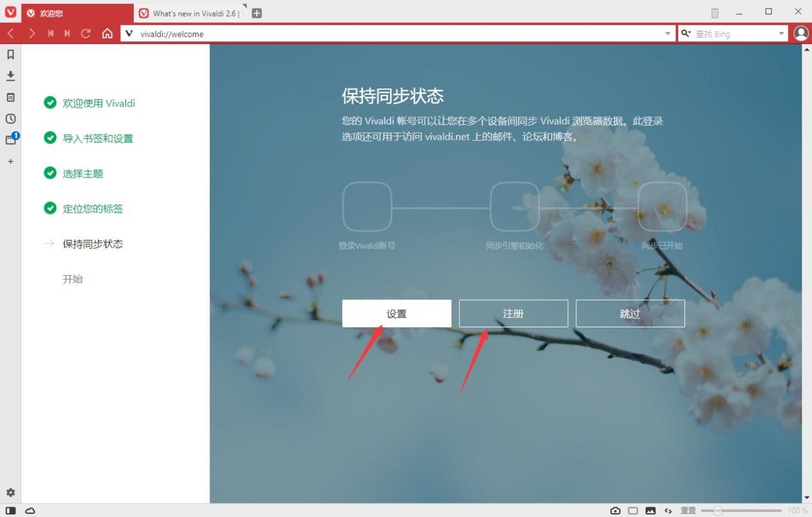Viewport: 812px width, 517px height.
Task: Open the Notes panel in the sidebar
Action: click(x=10, y=97)
